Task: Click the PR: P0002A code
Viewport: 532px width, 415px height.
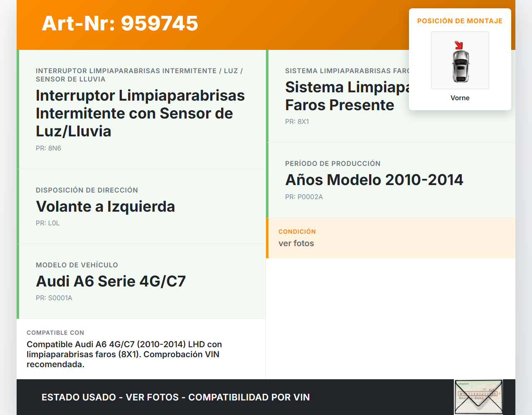Action: coord(304,197)
